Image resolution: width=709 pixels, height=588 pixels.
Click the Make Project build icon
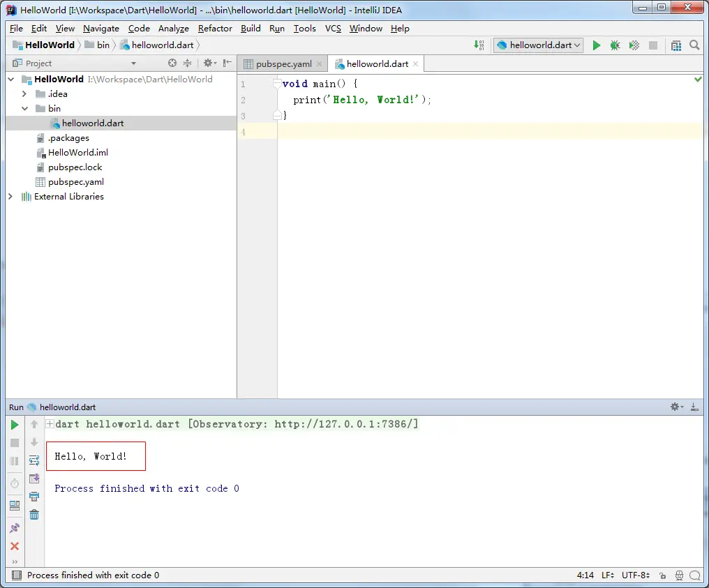click(x=479, y=45)
